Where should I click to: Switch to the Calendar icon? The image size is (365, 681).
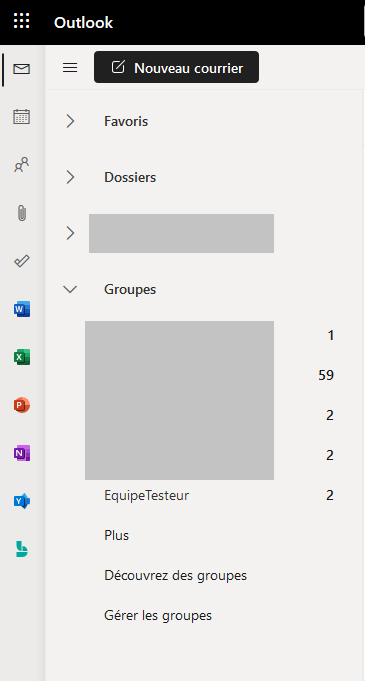point(21,117)
